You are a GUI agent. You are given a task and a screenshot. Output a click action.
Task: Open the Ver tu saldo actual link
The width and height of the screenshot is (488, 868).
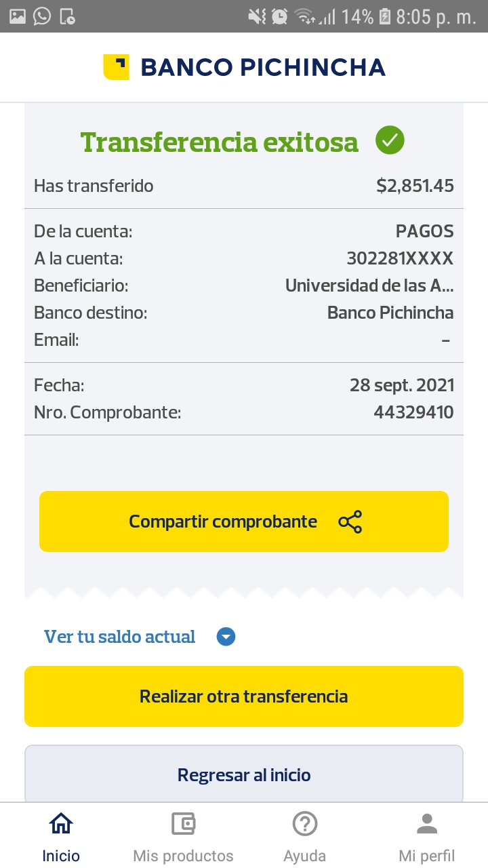point(120,637)
